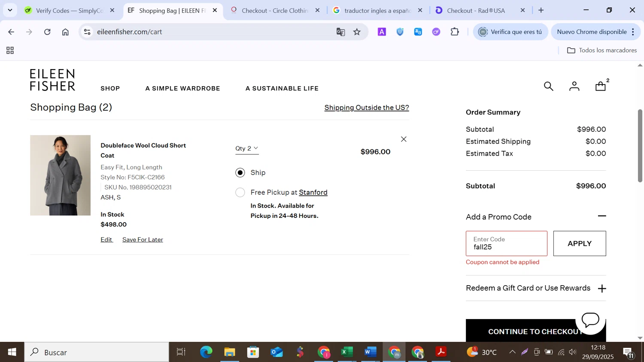Screen dimensions: 644x362
Task: Open Microsoft Edge from the taskbar
Action: (206, 352)
